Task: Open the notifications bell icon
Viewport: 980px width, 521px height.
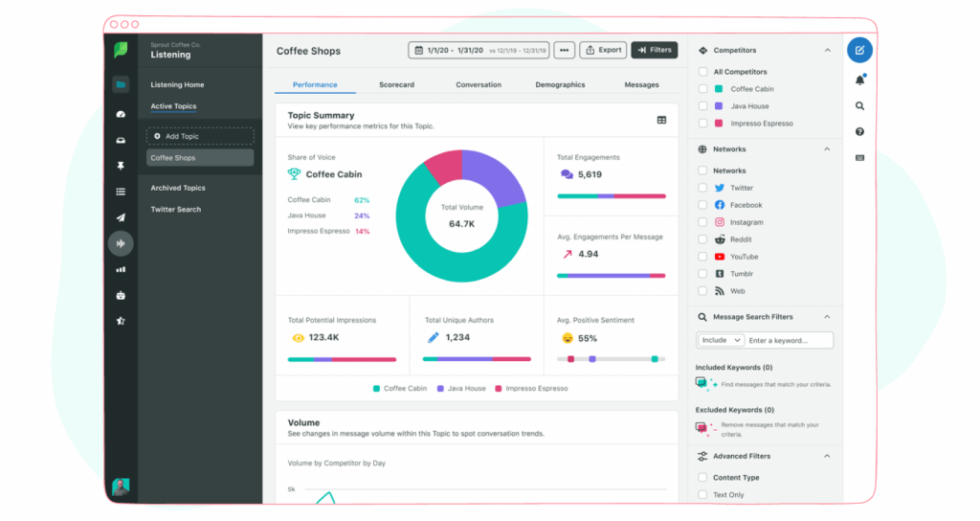Action: coord(860,80)
